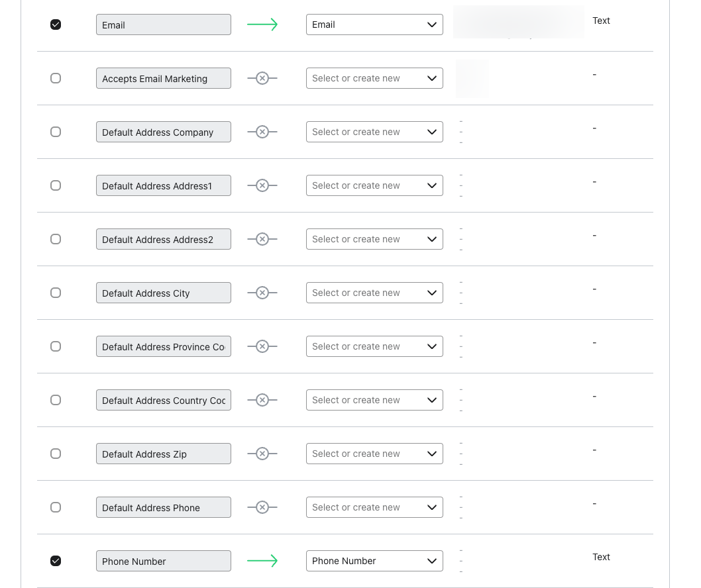Open the Default Address Company mapping dropdown
The image size is (701, 588).
click(374, 132)
